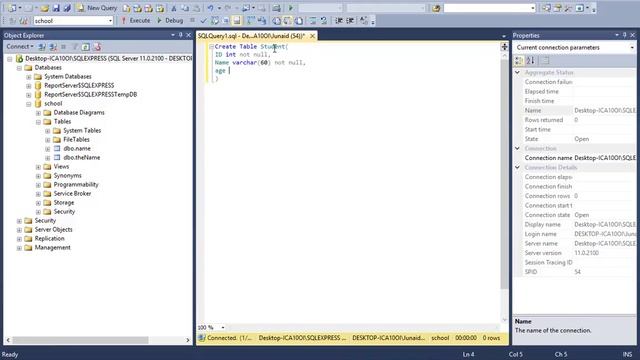Image resolution: width=640 pixels, height=360 pixels.
Task: Select the Database Diagrams folder
Action: (x=79, y=113)
